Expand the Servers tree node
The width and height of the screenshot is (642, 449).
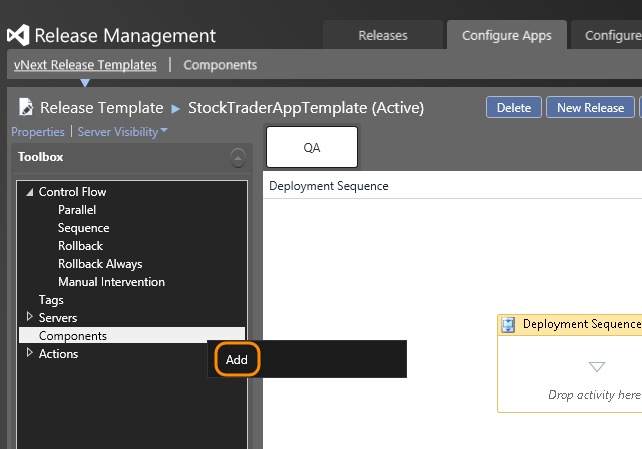point(29,316)
